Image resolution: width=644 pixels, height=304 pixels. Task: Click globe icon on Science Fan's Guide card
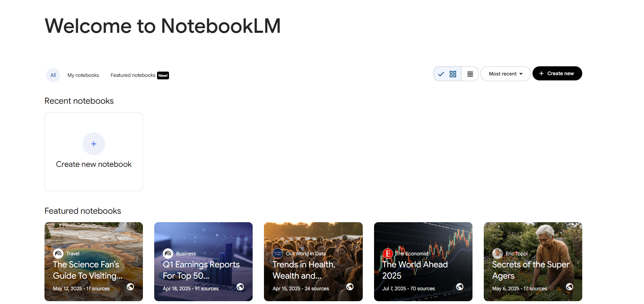(130, 287)
